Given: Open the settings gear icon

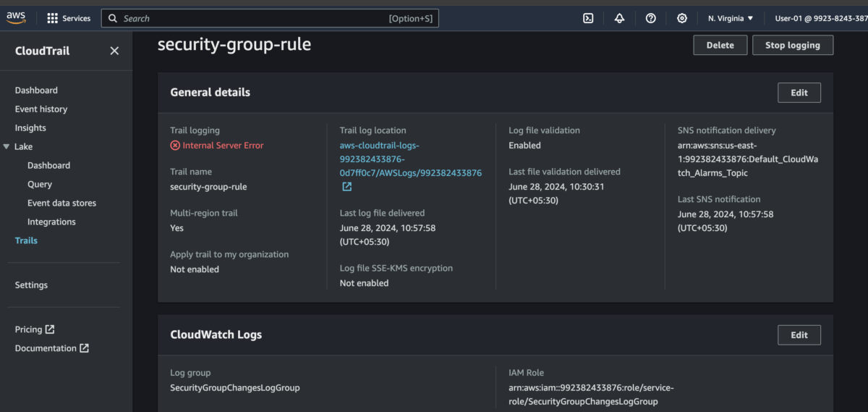Looking at the screenshot, I should point(682,18).
